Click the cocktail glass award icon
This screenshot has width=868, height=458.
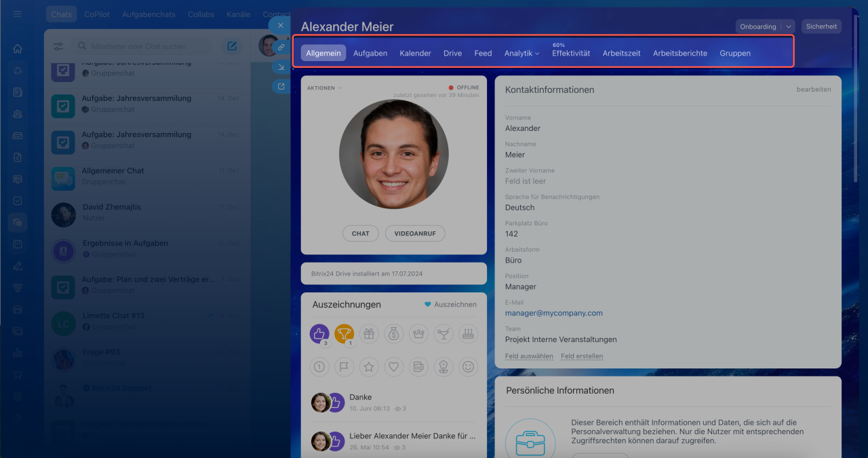point(443,333)
